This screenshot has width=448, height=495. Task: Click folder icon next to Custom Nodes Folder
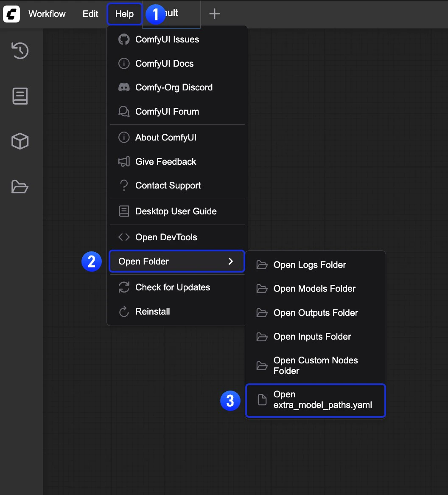point(262,366)
